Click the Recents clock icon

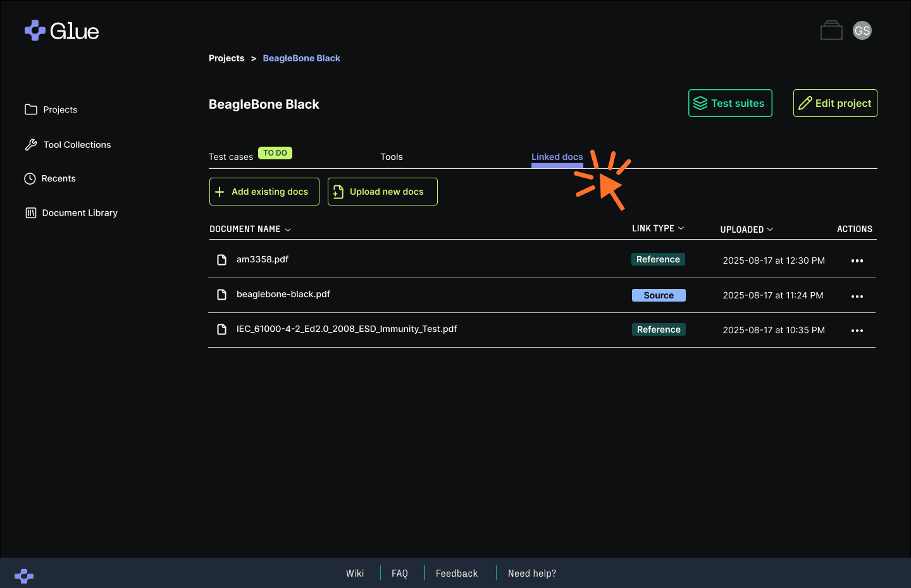click(x=30, y=179)
